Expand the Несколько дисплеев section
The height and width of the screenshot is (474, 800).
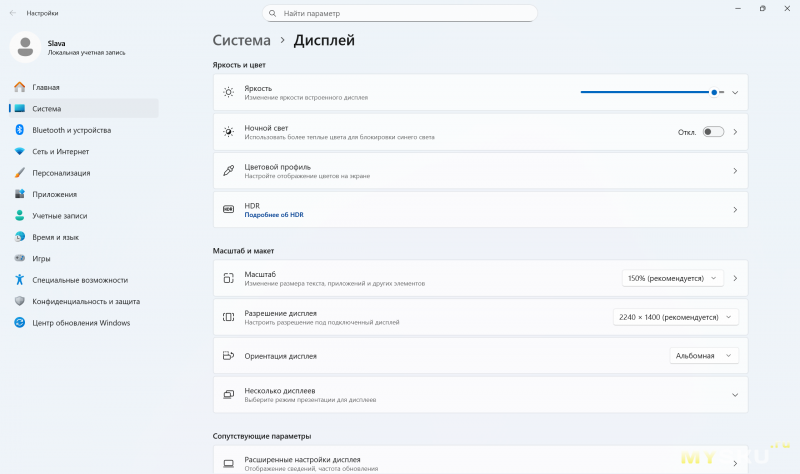click(x=735, y=394)
